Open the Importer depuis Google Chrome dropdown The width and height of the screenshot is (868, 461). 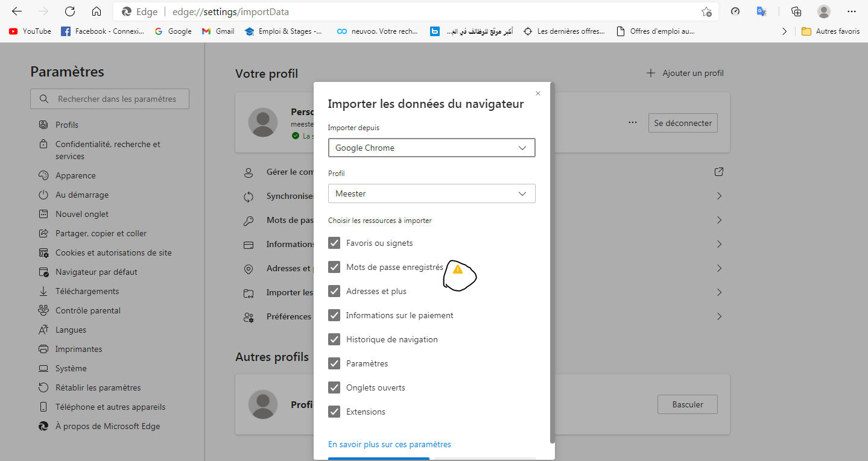(x=432, y=148)
